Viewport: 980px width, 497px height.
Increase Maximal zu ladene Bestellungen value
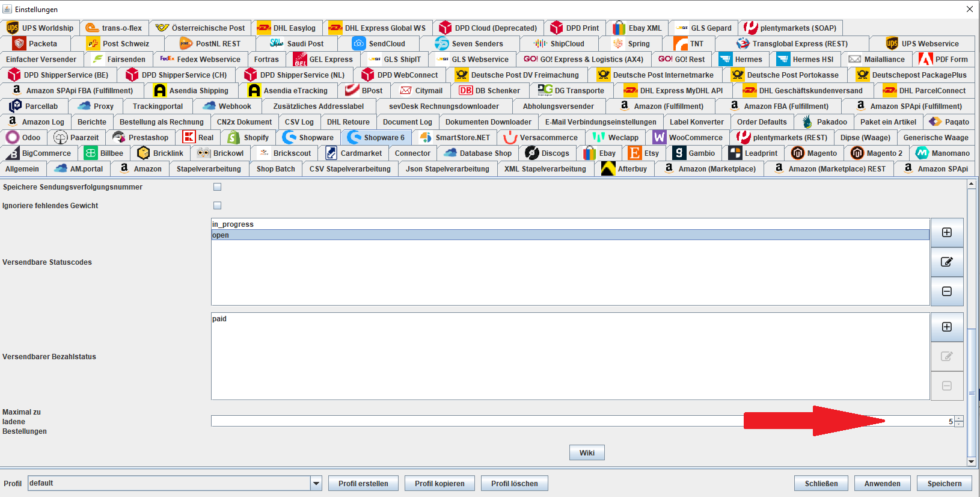[x=959, y=419]
